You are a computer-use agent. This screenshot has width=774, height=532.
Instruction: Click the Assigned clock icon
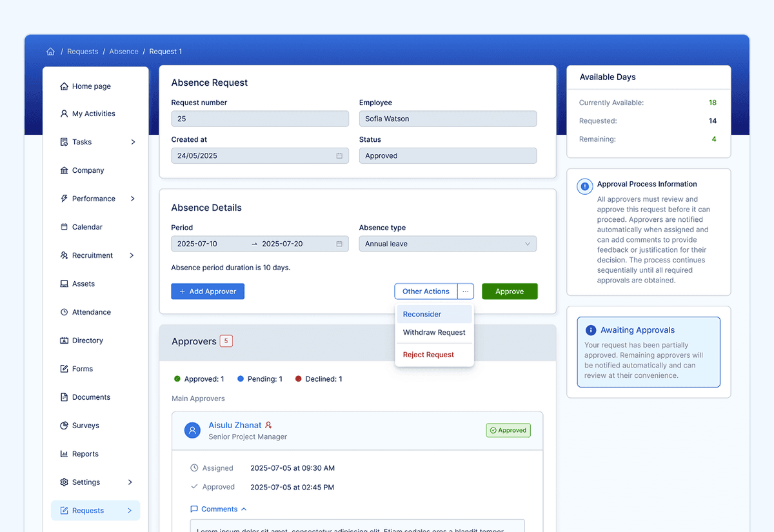194,468
